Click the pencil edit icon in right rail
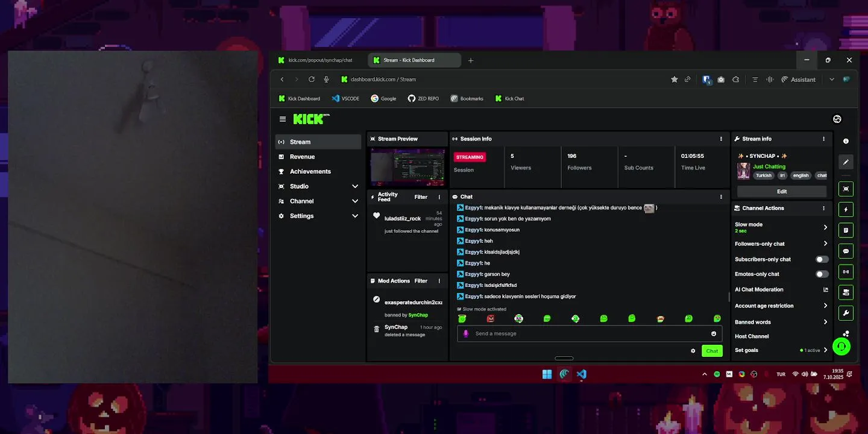868x434 pixels. coord(846,162)
